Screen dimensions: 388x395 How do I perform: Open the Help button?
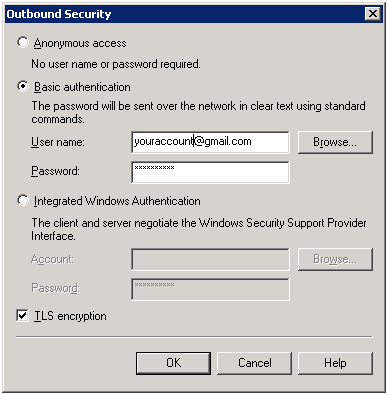click(335, 363)
